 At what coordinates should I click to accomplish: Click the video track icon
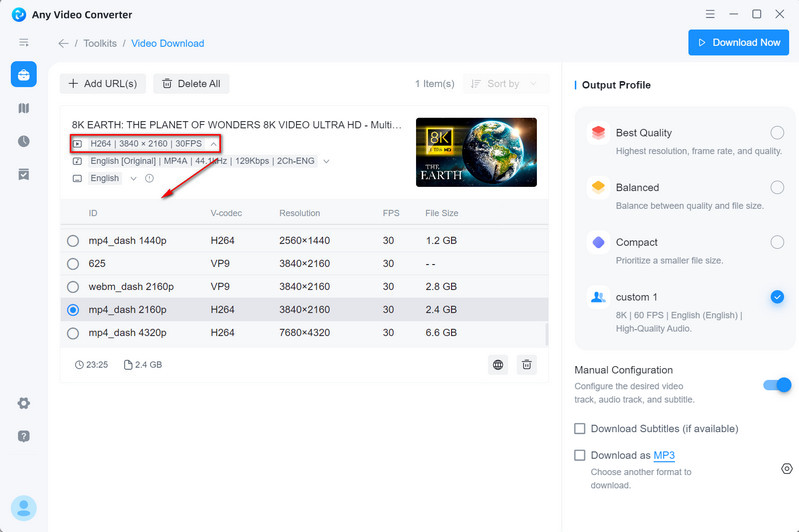77,144
